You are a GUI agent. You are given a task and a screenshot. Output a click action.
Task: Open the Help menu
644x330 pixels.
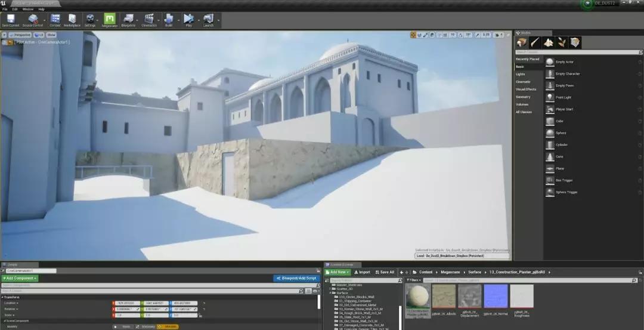tap(42, 9)
